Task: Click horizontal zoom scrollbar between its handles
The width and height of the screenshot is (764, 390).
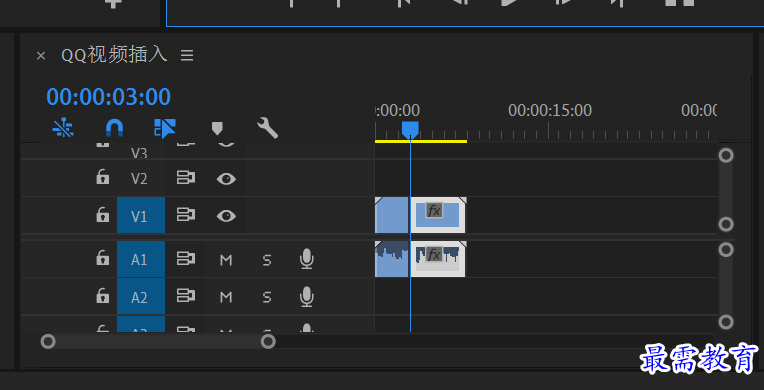Action: (x=158, y=341)
